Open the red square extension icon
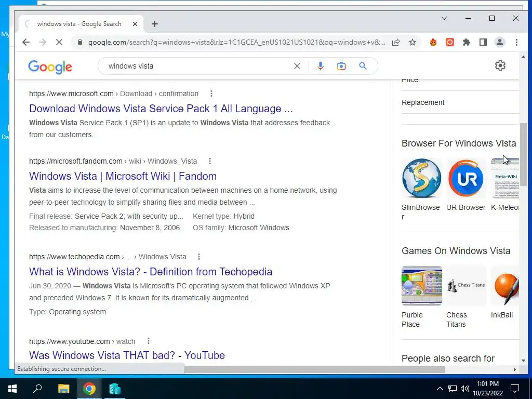This screenshot has height=399, width=532. click(x=450, y=42)
